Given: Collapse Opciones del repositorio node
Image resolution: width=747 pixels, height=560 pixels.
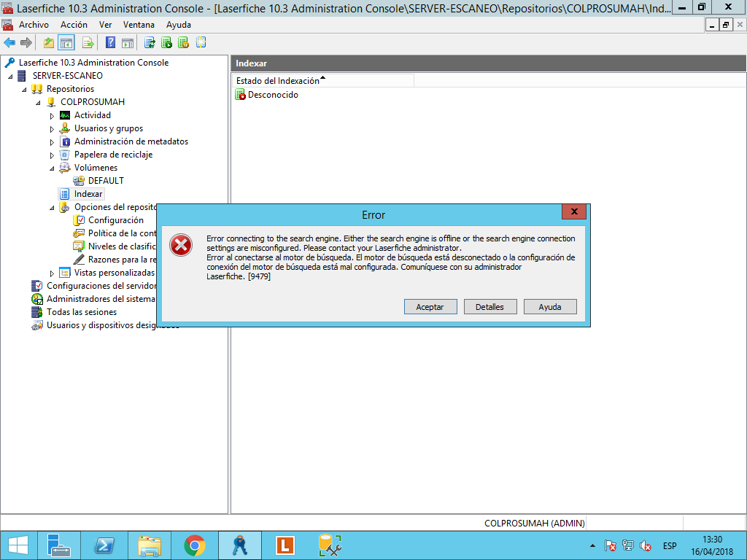Looking at the screenshot, I should pos(52,208).
